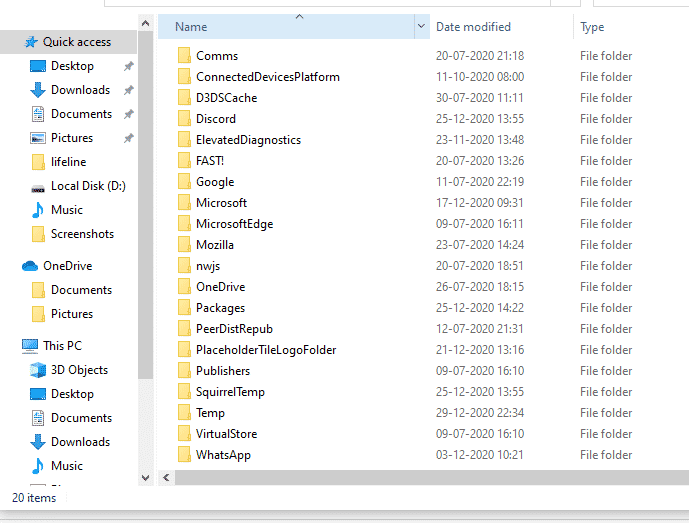689x523 pixels.
Task: Select the FAST! folder name
Action: pyautogui.click(x=210, y=161)
